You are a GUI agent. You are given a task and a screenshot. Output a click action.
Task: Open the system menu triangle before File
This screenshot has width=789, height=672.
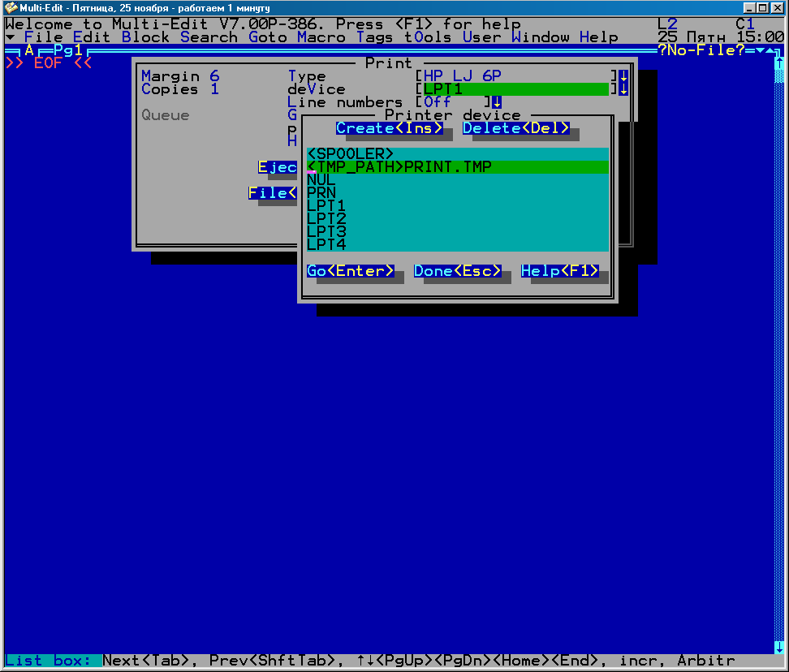coord(10,37)
